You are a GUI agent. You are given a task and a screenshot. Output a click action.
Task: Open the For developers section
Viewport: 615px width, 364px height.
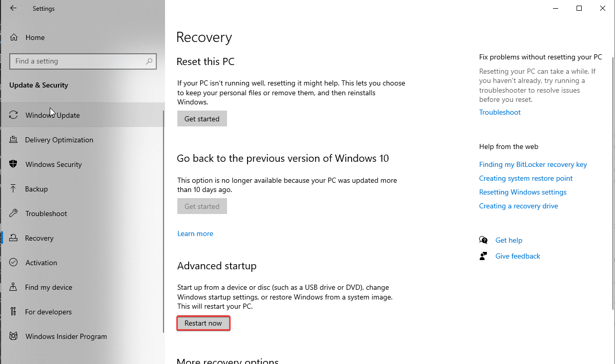(48, 311)
